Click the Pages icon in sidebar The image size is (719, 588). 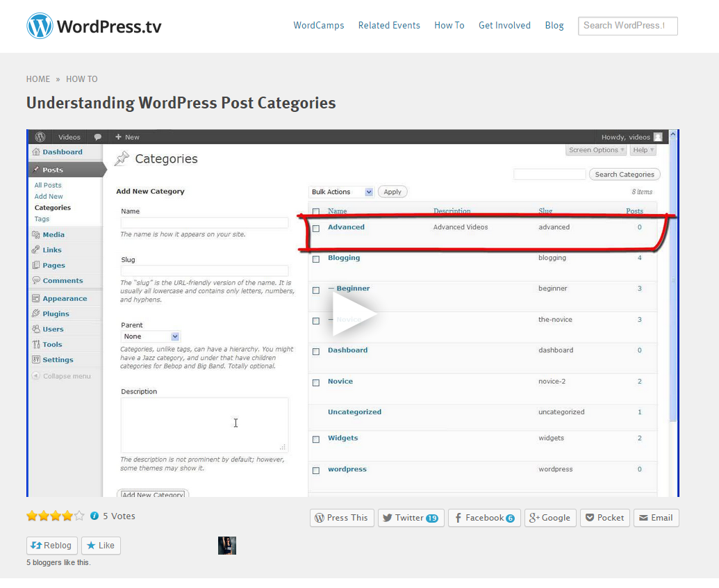tap(36, 265)
